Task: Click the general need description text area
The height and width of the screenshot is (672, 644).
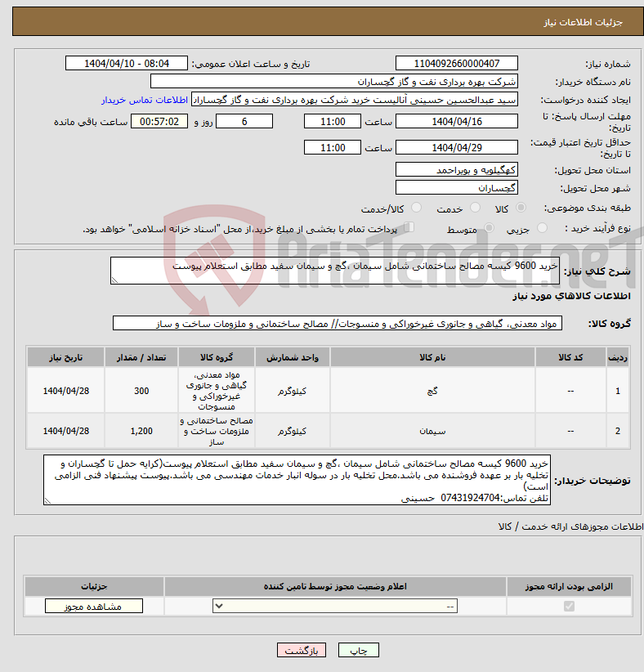Action: pyautogui.click(x=335, y=271)
